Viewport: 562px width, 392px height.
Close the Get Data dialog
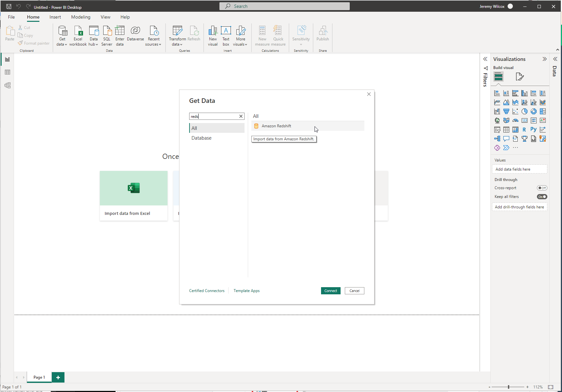click(x=369, y=94)
